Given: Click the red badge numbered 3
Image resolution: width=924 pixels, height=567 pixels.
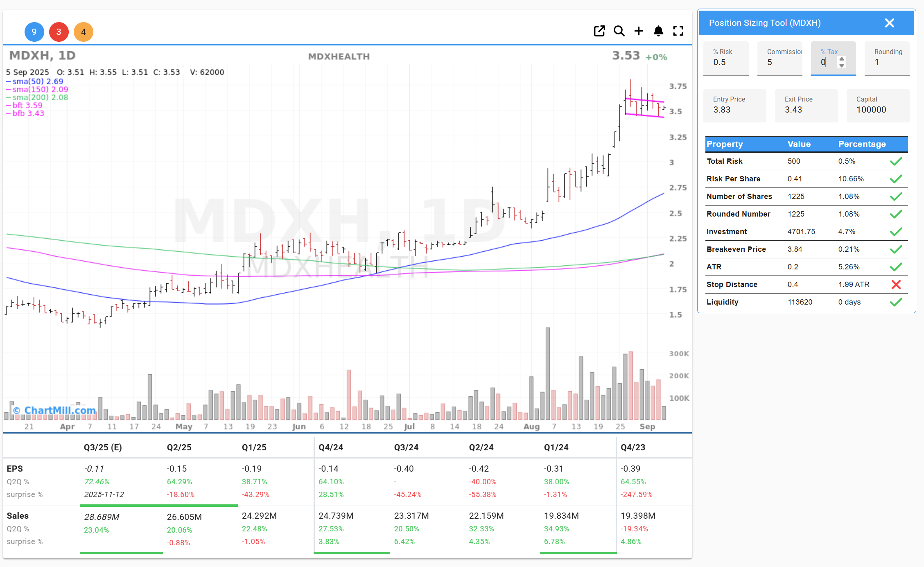Looking at the screenshot, I should point(59,32).
